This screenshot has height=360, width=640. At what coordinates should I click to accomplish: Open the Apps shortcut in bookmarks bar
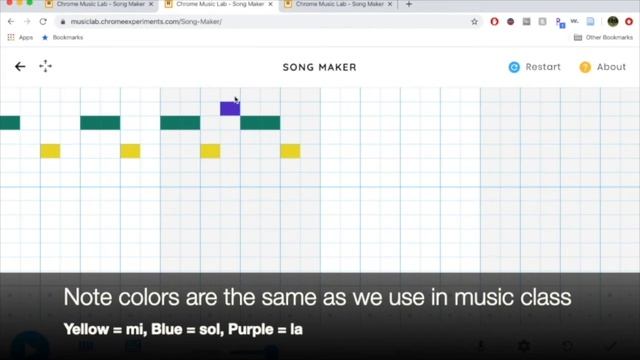tap(20, 38)
